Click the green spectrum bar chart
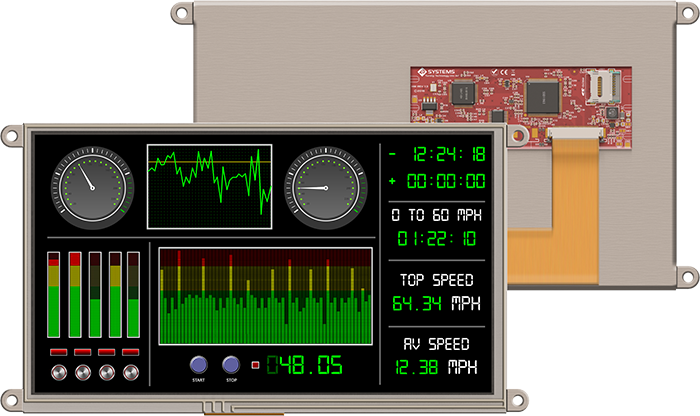700x416 pixels. 265,294
